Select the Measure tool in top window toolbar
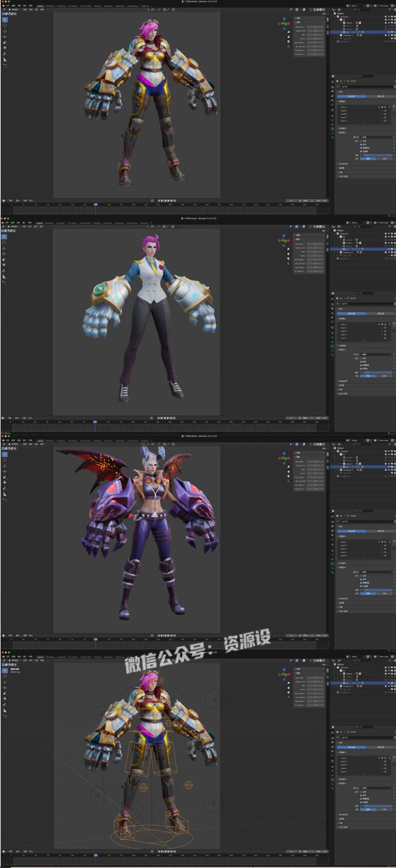The width and height of the screenshot is (396, 868). [x=5, y=60]
